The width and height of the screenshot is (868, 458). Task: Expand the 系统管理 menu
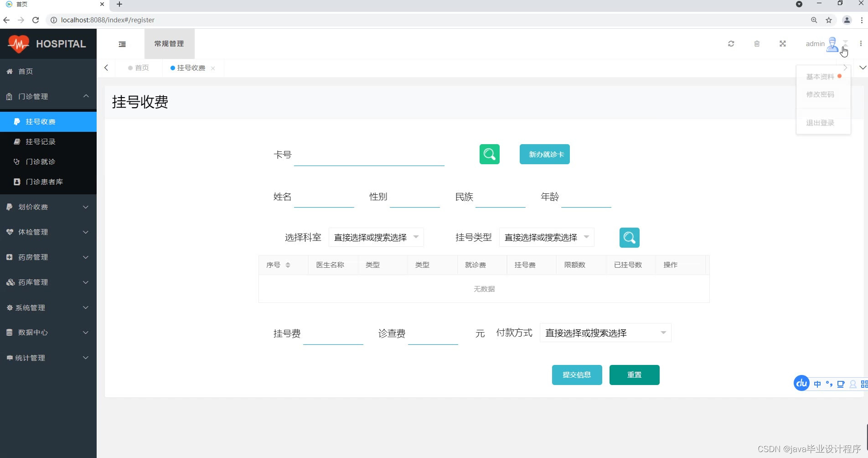click(48, 308)
